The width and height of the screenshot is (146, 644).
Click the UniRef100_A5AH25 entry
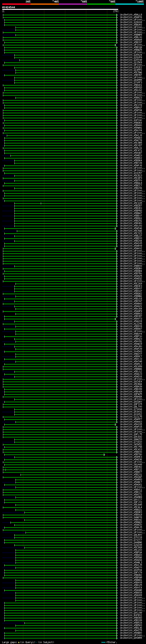(x=131, y=276)
